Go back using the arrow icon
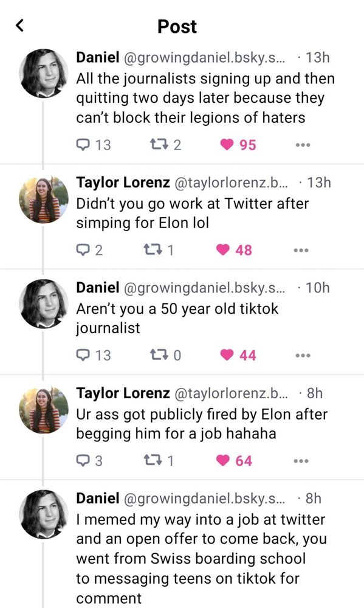This screenshot has width=364, height=608. click(x=20, y=25)
